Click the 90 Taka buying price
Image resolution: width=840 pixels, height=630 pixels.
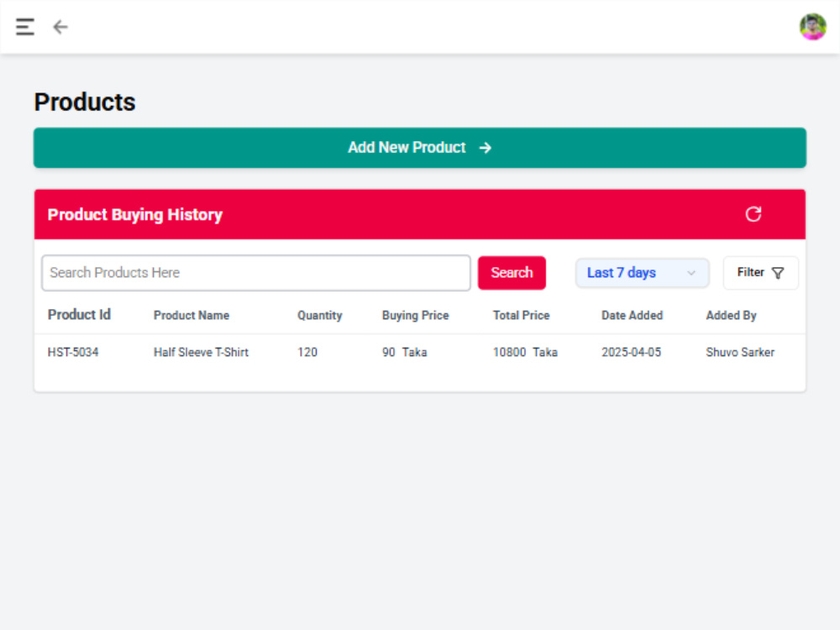click(405, 353)
